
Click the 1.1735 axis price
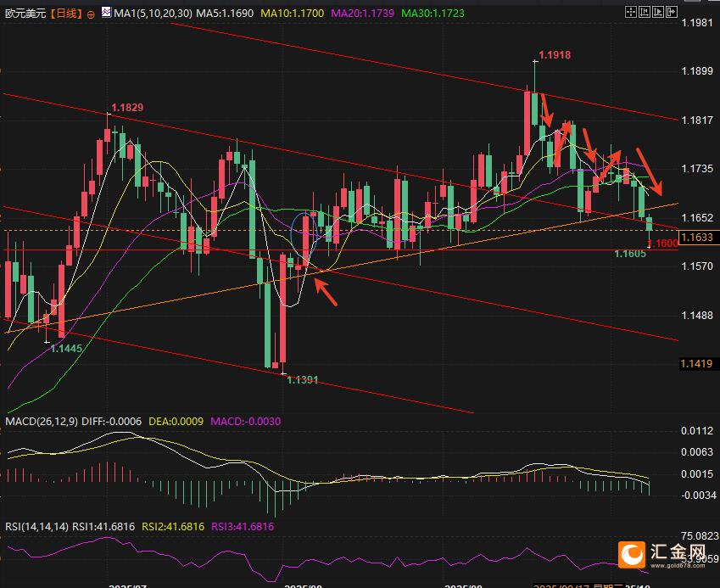click(x=697, y=169)
